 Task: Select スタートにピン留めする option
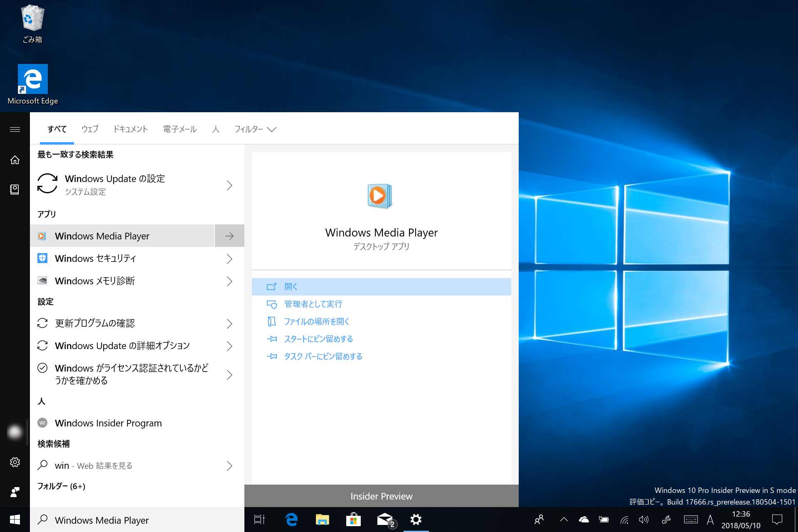pos(318,339)
